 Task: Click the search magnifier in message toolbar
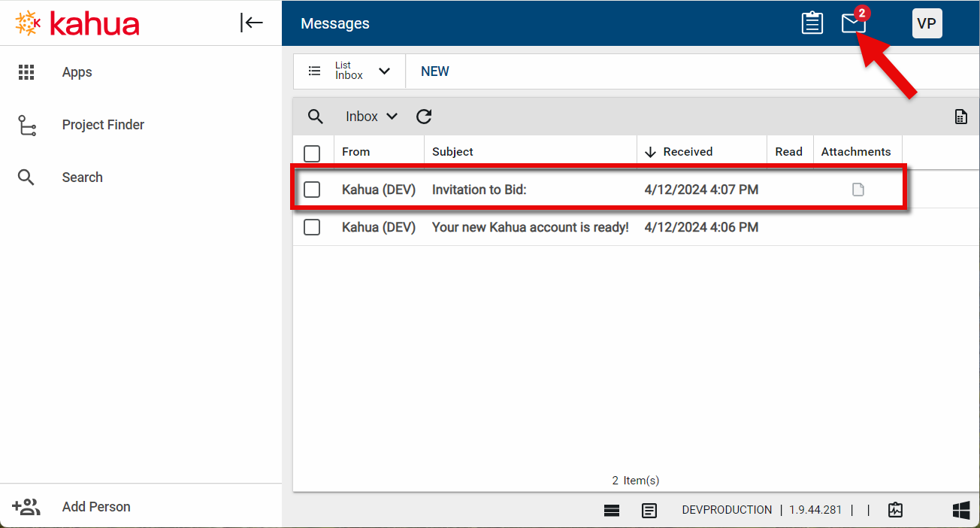click(x=316, y=117)
